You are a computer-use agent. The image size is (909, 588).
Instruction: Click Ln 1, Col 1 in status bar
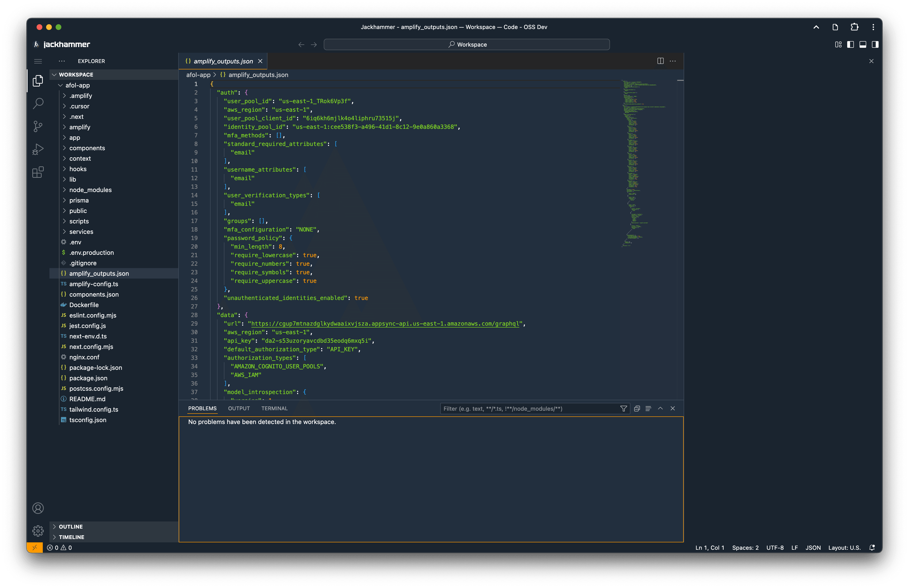(709, 548)
